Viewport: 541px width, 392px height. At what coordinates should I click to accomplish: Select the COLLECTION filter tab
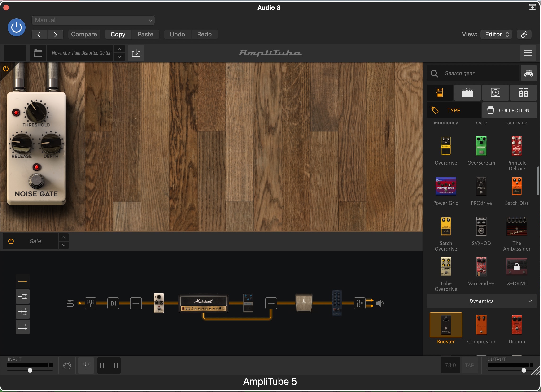pyautogui.click(x=510, y=110)
